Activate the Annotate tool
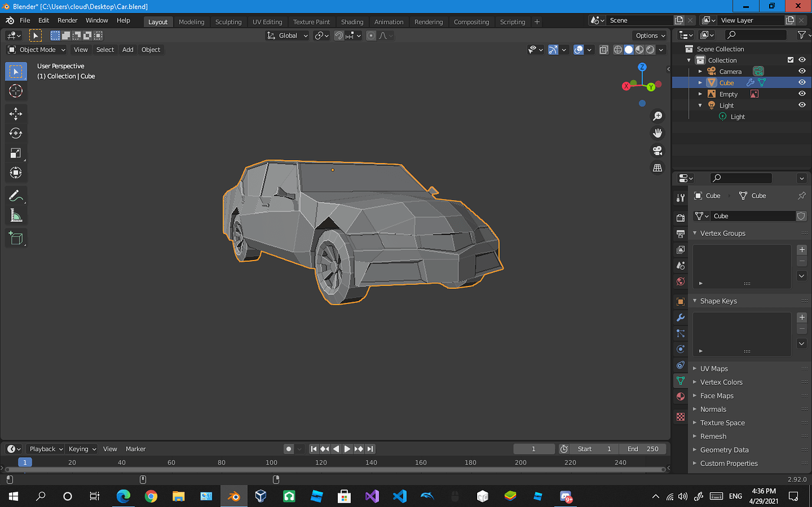This screenshot has width=812, height=507. pyautogui.click(x=16, y=196)
